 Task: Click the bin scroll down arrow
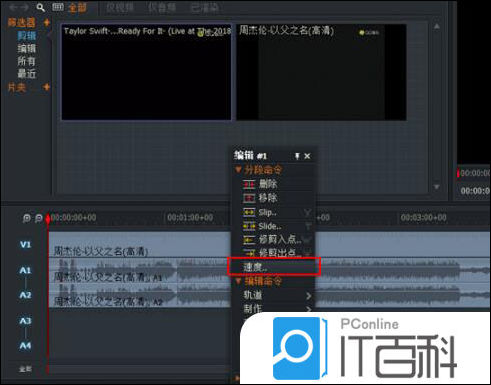click(x=437, y=187)
